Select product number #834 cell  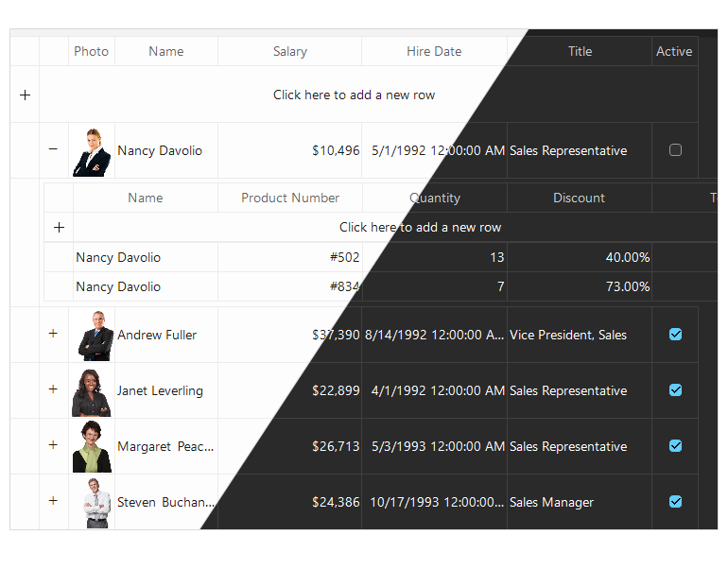pyautogui.click(x=290, y=286)
